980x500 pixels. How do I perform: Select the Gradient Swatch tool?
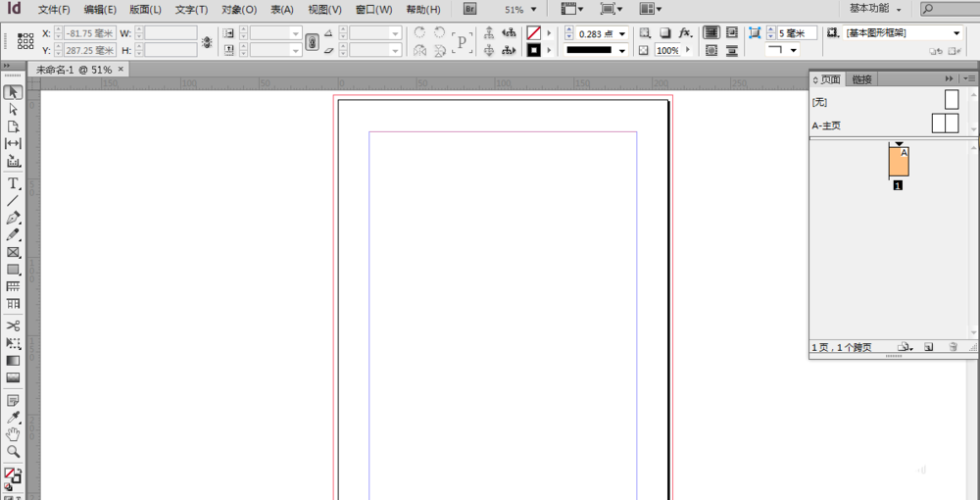tap(13, 361)
